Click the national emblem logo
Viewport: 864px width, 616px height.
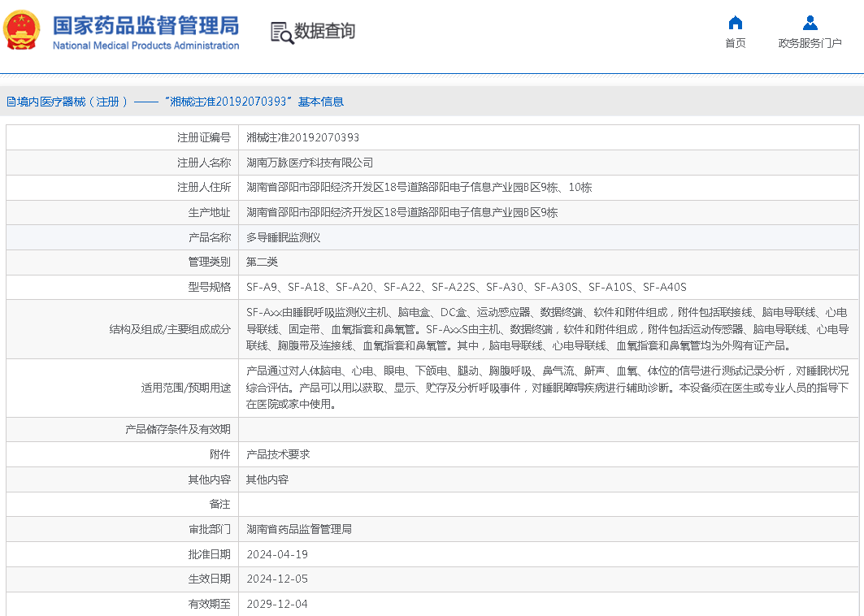(x=21, y=30)
